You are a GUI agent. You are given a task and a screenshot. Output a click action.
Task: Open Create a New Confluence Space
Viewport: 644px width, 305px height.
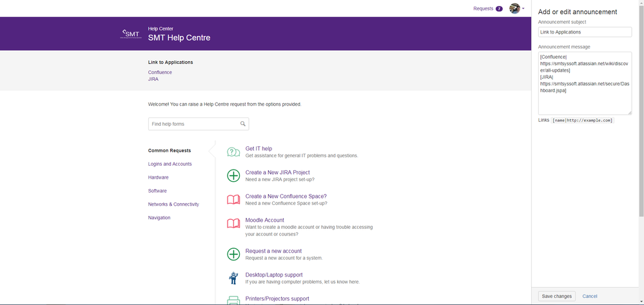click(x=286, y=196)
